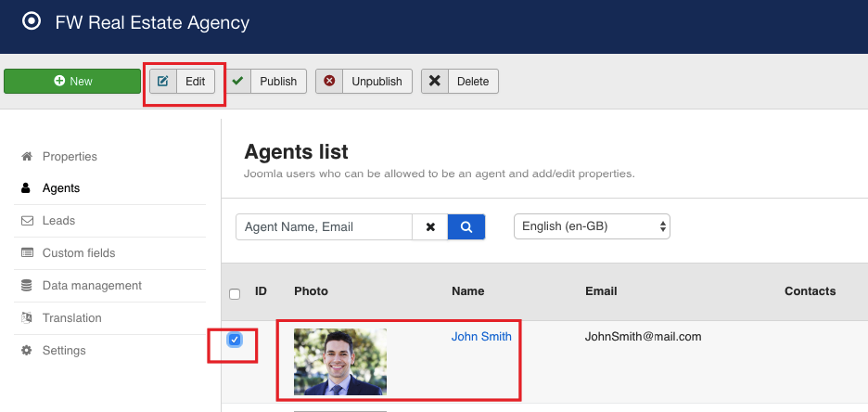Open the Translation section
This screenshot has height=412, width=868.
coord(71,318)
